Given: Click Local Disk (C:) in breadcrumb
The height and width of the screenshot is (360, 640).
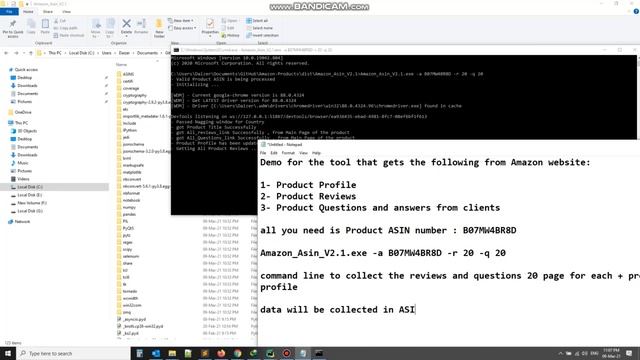Looking at the screenshot, I should [x=81, y=53].
